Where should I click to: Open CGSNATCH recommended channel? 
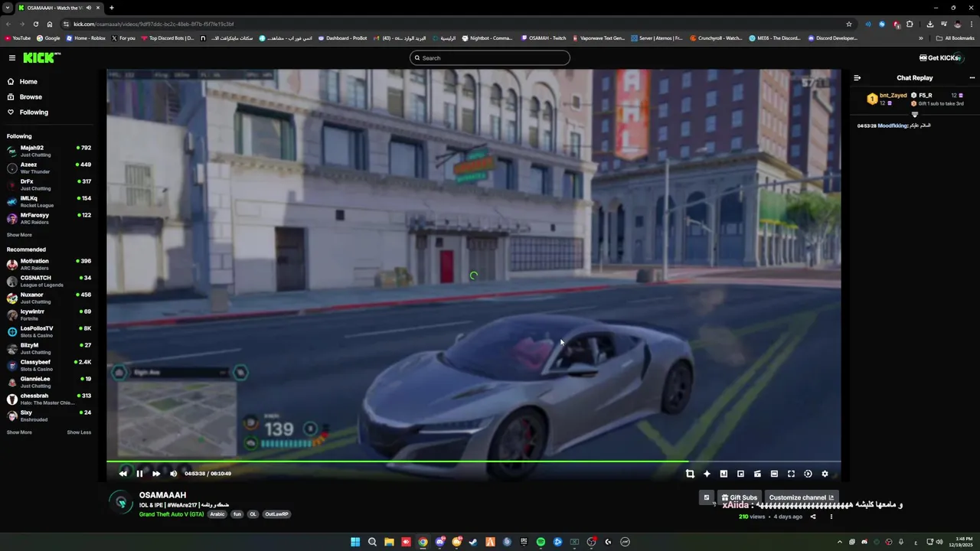click(49, 281)
